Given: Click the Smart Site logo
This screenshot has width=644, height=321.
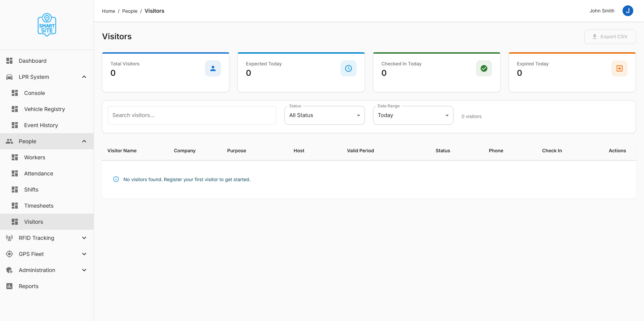Looking at the screenshot, I should (47, 25).
